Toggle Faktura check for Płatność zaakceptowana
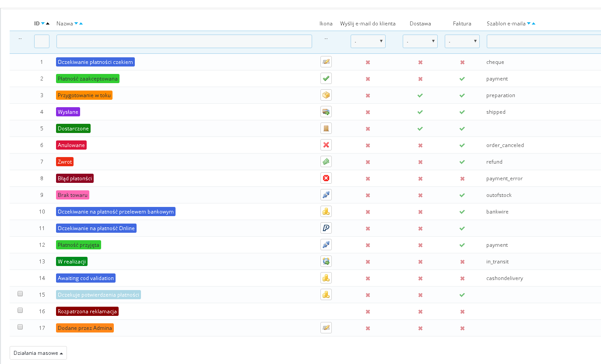The height and width of the screenshot is (364, 601). click(x=462, y=79)
